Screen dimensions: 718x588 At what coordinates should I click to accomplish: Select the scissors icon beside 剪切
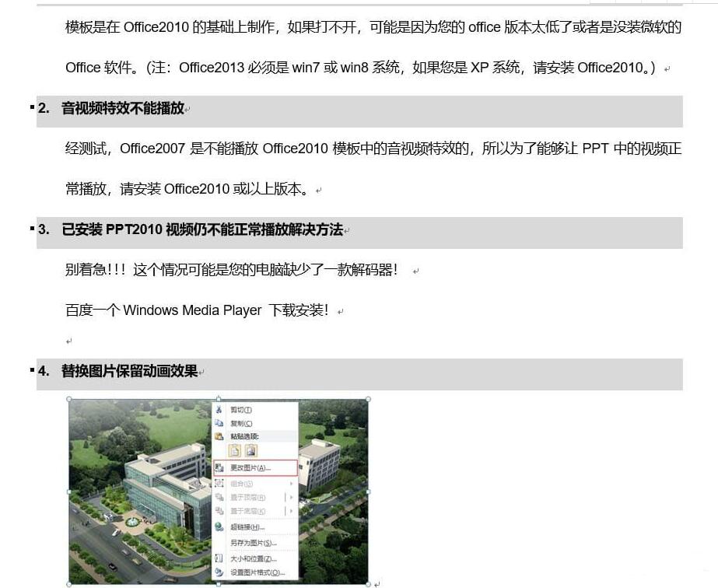(x=219, y=408)
